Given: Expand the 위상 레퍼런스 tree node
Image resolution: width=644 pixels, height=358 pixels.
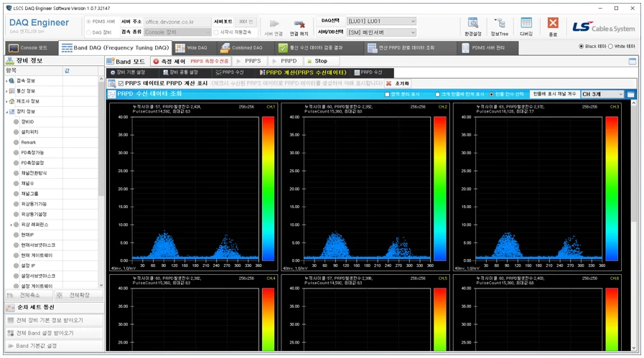Looking at the screenshot, I should coord(11,225).
